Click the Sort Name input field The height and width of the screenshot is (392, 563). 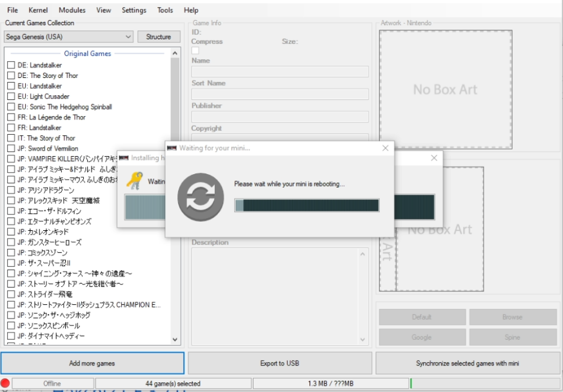pos(280,94)
